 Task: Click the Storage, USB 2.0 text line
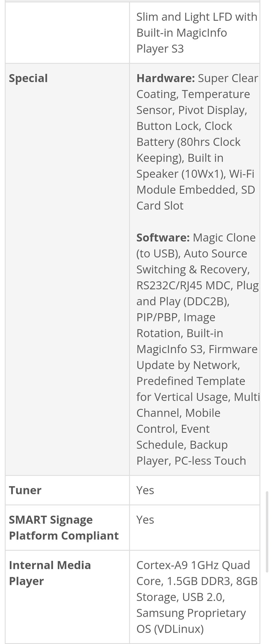tap(181, 597)
